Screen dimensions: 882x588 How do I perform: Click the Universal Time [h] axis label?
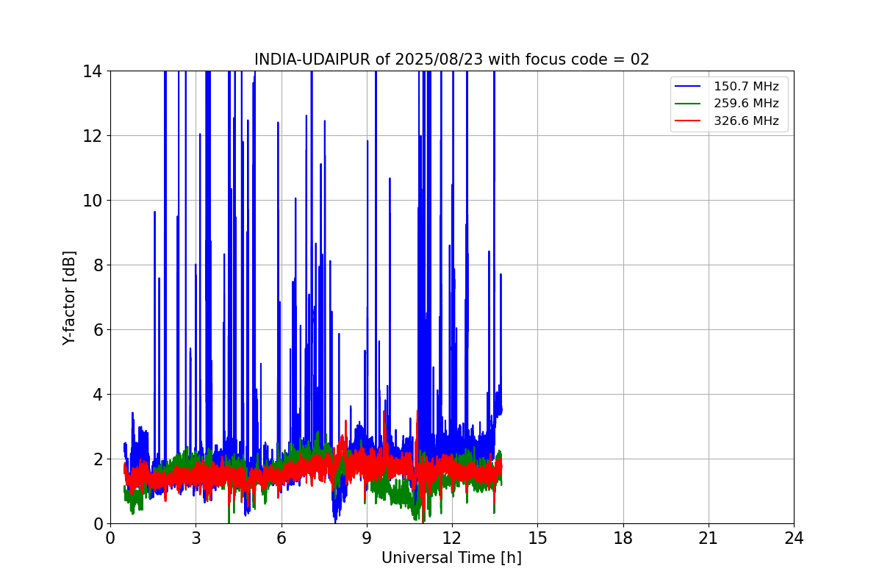pos(451,558)
